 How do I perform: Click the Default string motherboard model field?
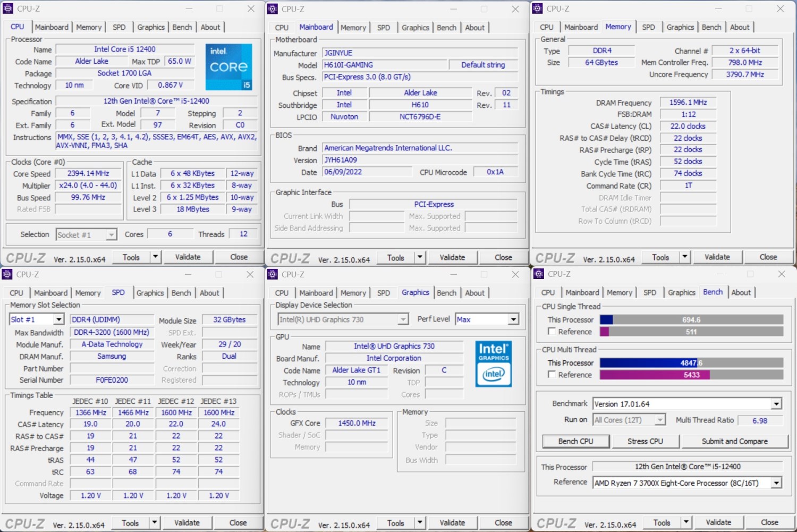tap(482, 65)
